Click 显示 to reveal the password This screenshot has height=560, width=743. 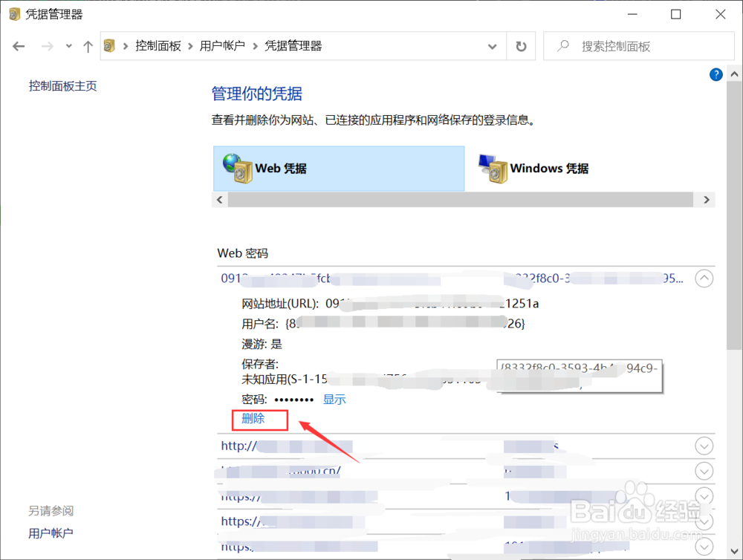[334, 399]
